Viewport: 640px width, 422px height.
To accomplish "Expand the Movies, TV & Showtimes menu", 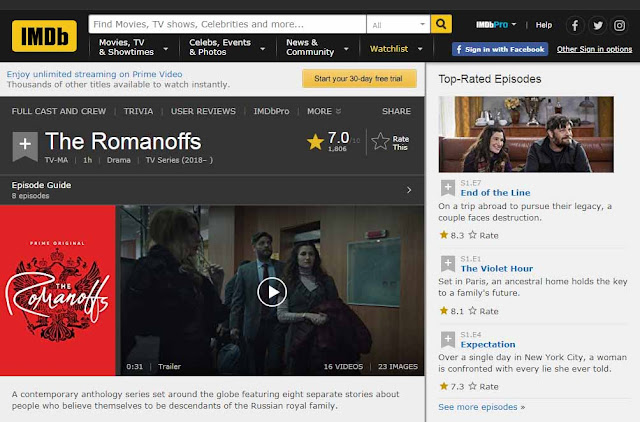I will pos(133,47).
